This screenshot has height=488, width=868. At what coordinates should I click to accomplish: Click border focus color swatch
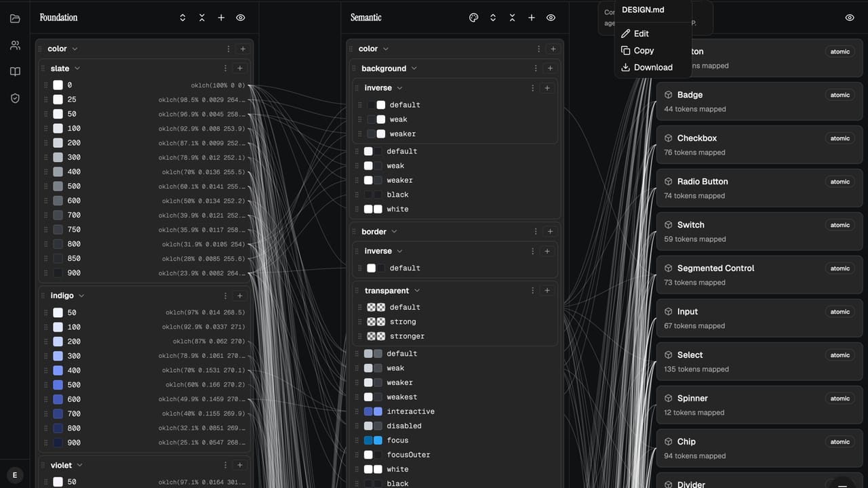coord(373,441)
